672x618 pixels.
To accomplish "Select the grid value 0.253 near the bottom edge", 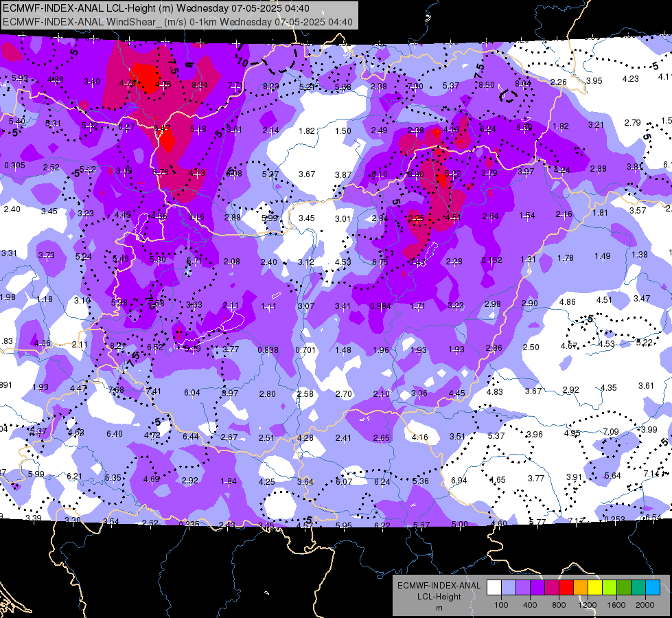I will point(614,519).
